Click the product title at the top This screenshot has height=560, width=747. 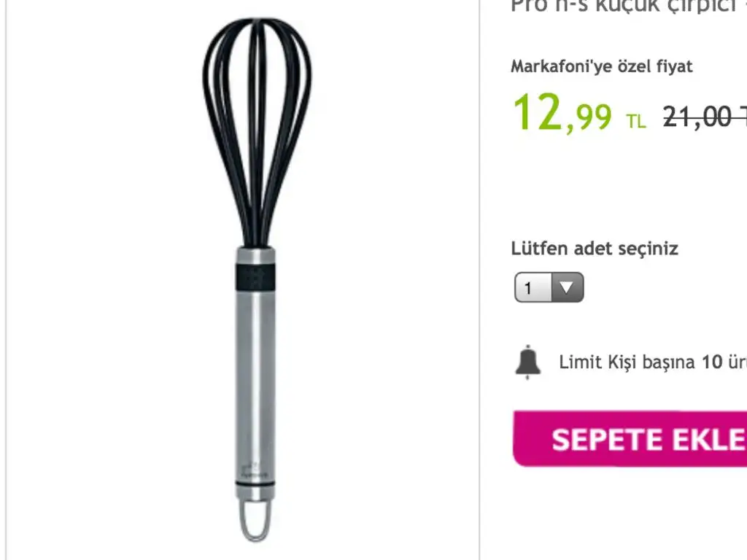pos(629,6)
